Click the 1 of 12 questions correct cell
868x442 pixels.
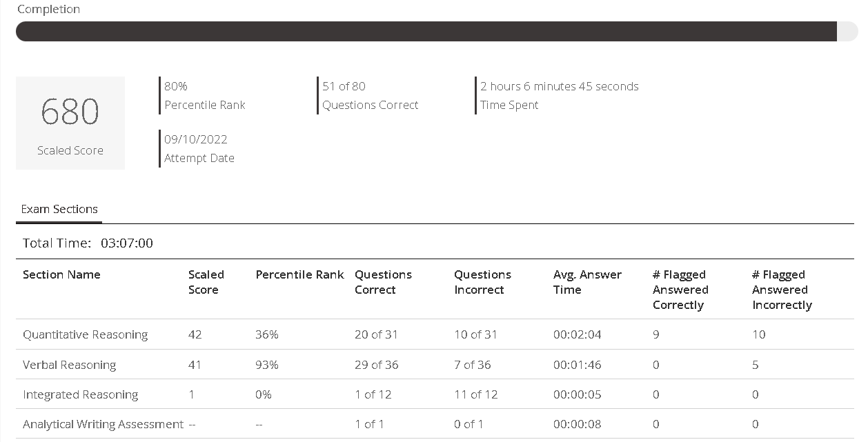click(373, 394)
